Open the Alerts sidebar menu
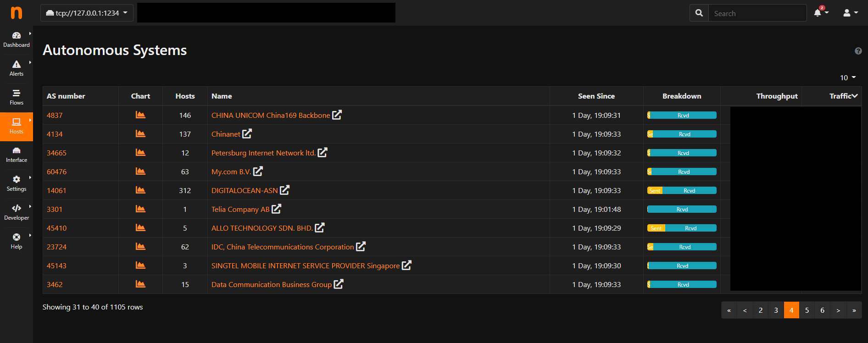The height and width of the screenshot is (343, 868). [x=17, y=68]
